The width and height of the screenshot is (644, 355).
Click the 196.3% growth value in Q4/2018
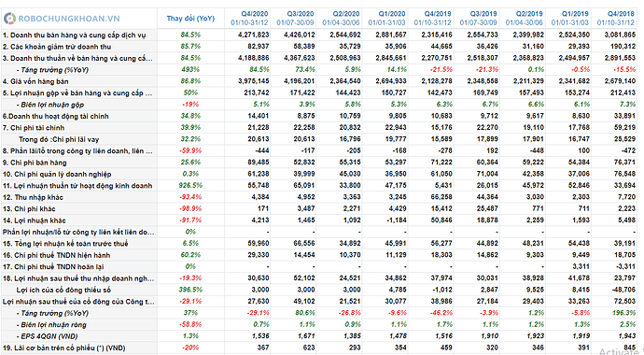(x=623, y=314)
